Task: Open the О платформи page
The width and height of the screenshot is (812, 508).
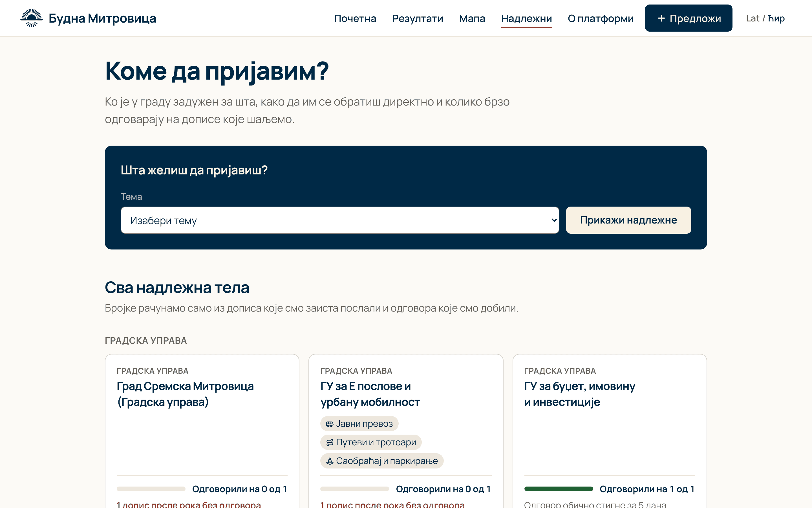Action: 600,18
